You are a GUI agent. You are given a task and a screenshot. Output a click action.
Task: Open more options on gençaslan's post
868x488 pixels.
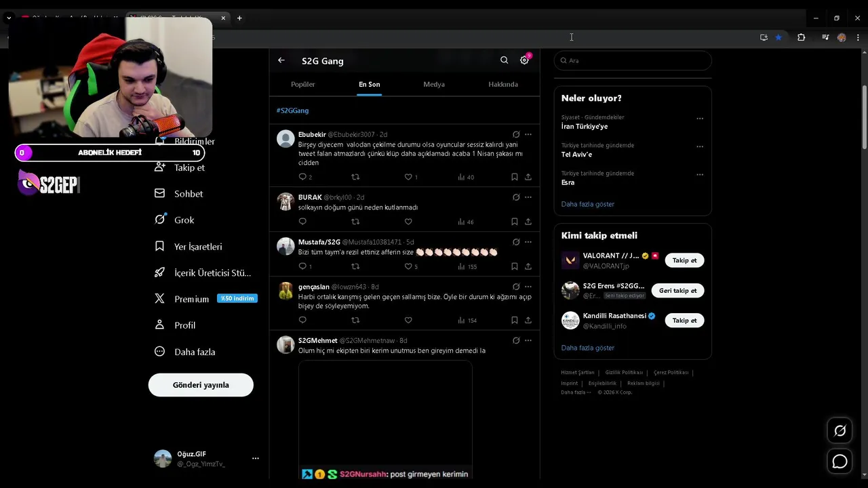pos(528,287)
